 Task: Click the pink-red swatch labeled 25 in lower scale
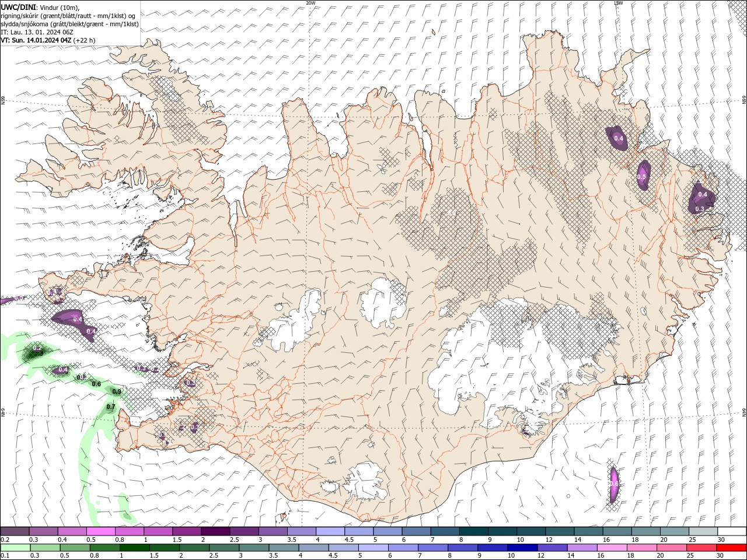point(701,548)
